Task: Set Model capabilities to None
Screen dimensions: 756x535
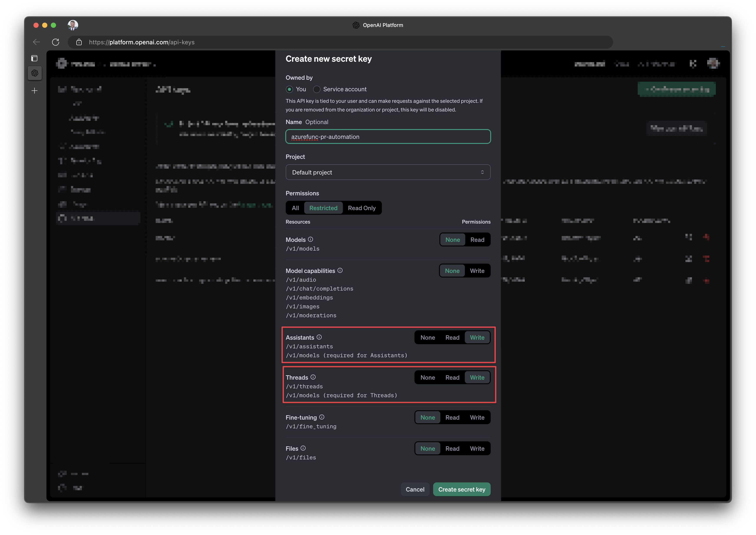Action: (x=452, y=271)
